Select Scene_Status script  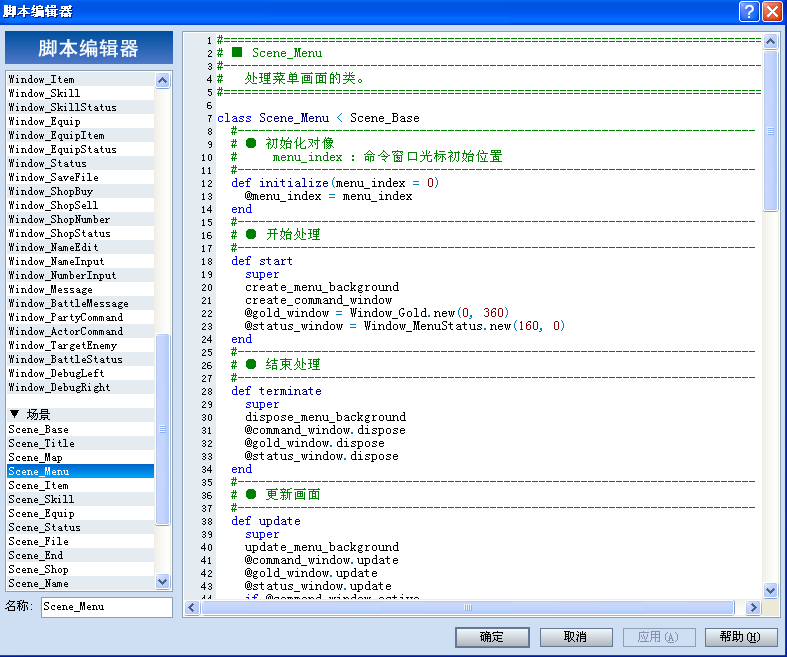[80, 528]
